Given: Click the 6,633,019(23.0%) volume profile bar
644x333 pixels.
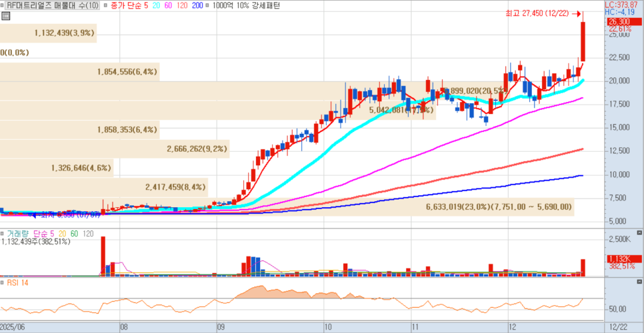Looking at the screenshot, I should click(x=287, y=206).
